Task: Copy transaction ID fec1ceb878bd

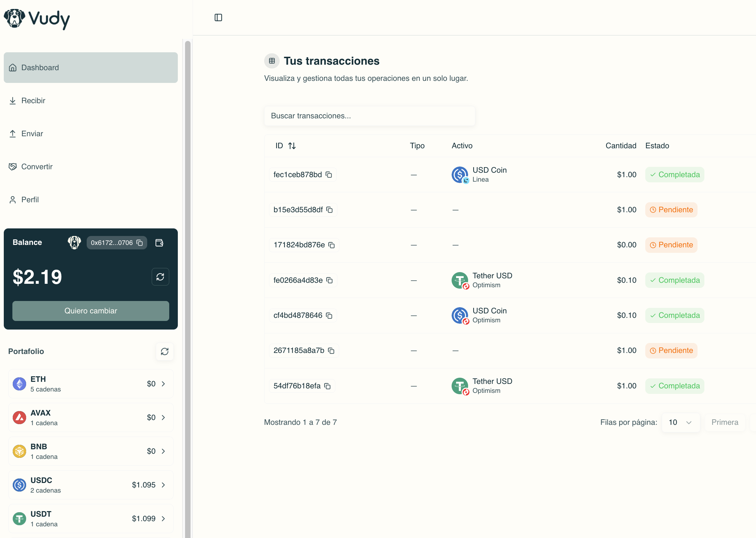Action: 329,174
